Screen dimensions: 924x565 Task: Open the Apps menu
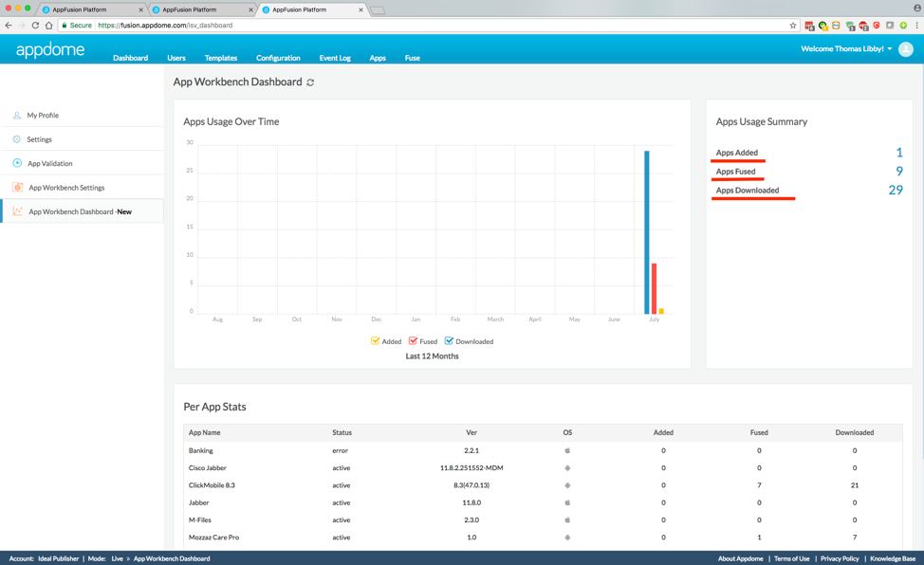click(378, 58)
